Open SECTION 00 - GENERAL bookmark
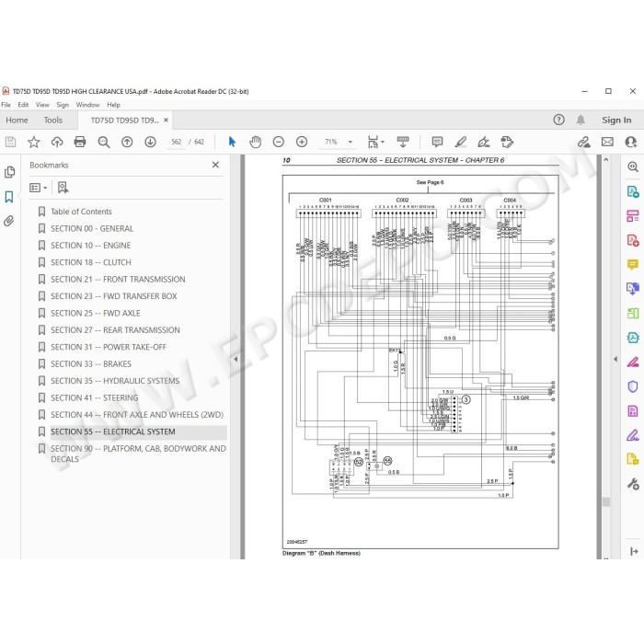 pos(92,229)
